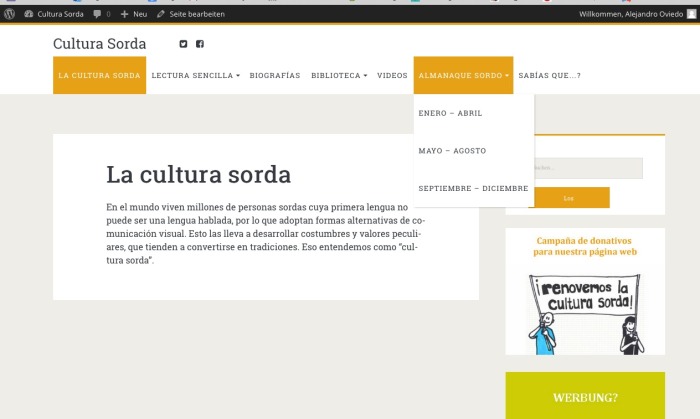Viewport: 700px width, 419px height.
Task: Click the Cultura Sorda site title
Action: [x=100, y=44]
